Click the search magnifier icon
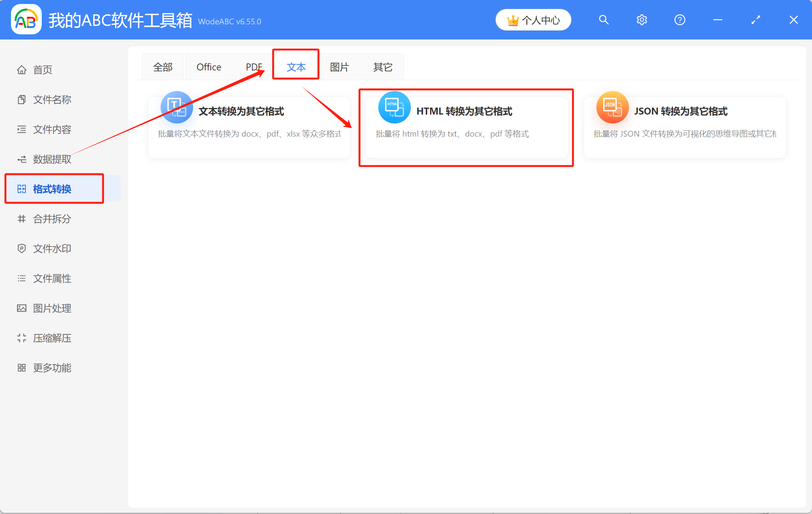The height and width of the screenshot is (514, 812). click(x=604, y=20)
